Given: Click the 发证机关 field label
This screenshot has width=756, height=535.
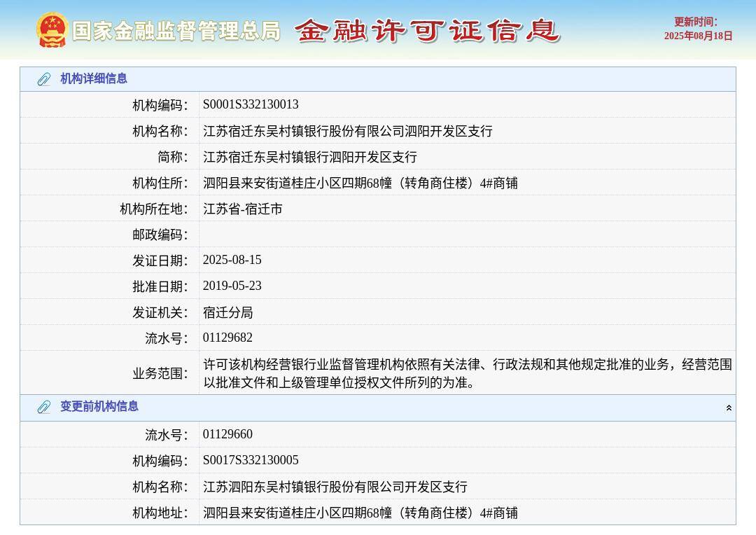Looking at the screenshot, I should [x=160, y=312].
